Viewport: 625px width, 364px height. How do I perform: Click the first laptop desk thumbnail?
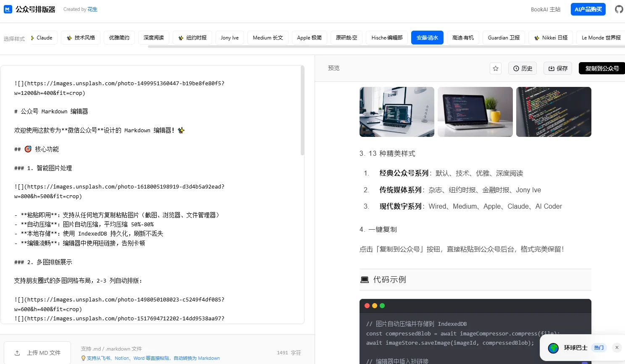point(397,112)
